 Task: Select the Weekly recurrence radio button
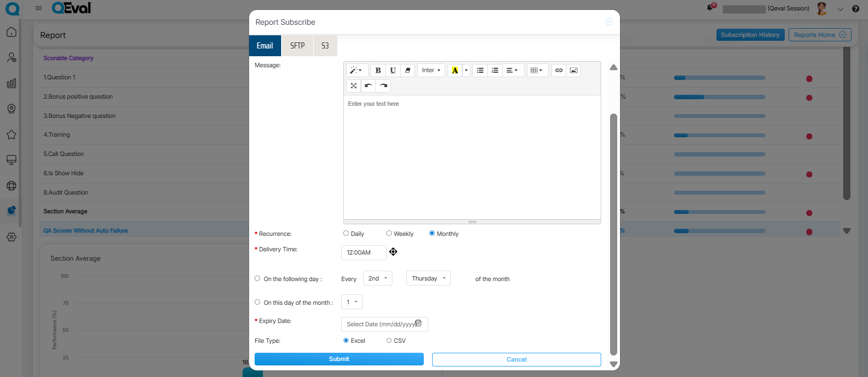(389, 234)
